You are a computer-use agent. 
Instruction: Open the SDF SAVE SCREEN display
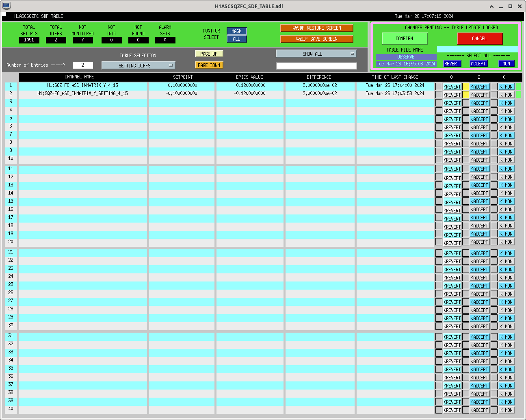click(316, 39)
